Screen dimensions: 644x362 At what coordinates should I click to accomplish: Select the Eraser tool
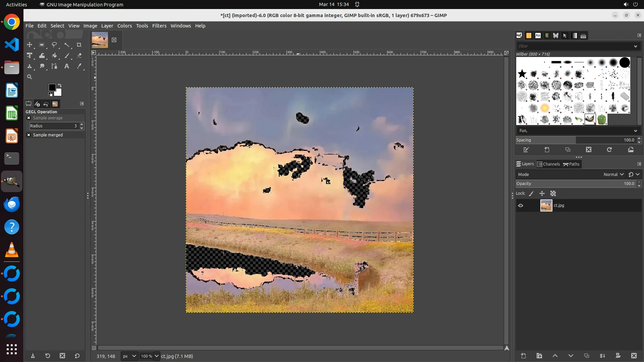pyautogui.click(x=79, y=56)
